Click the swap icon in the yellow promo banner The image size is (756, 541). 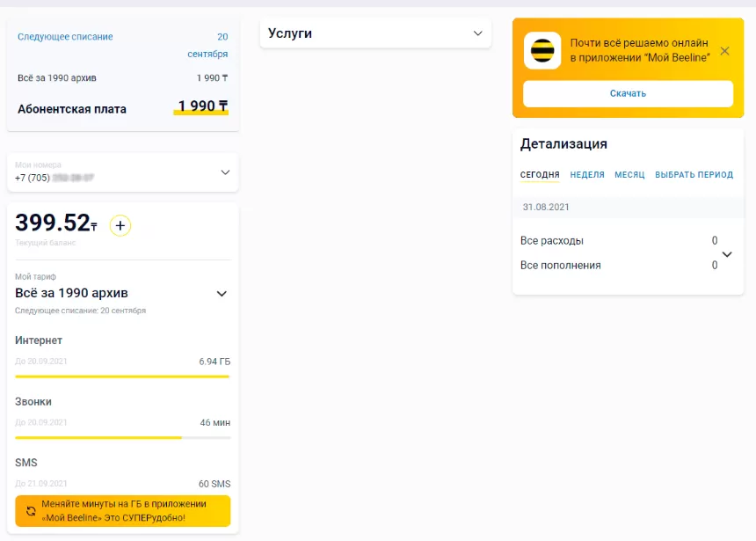click(x=32, y=510)
